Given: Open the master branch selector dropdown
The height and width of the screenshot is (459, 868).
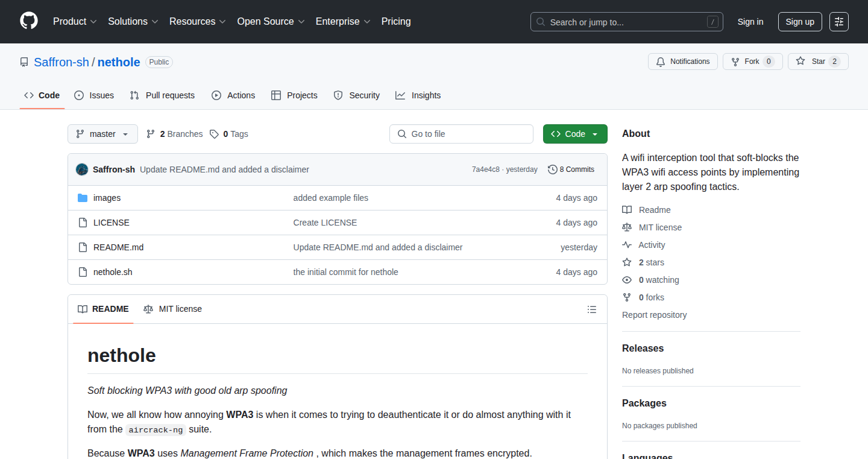Looking at the screenshot, I should click(x=102, y=134).
